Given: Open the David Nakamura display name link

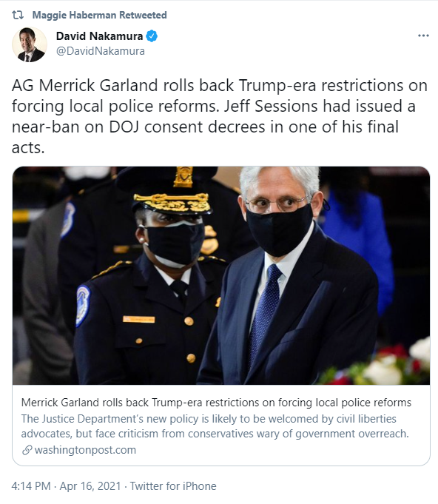Looking at the screenshot, I should [99, 36].
